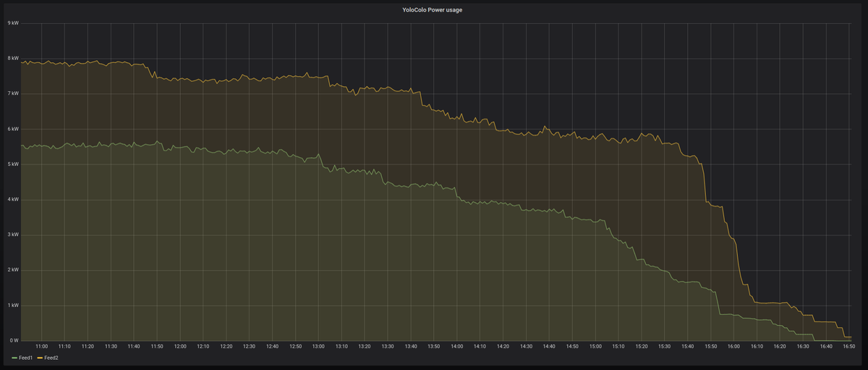Screen dimensions: 868x370
Task: Open the YoloColo Power usage panel title menu
Action: tap(434, 9)
